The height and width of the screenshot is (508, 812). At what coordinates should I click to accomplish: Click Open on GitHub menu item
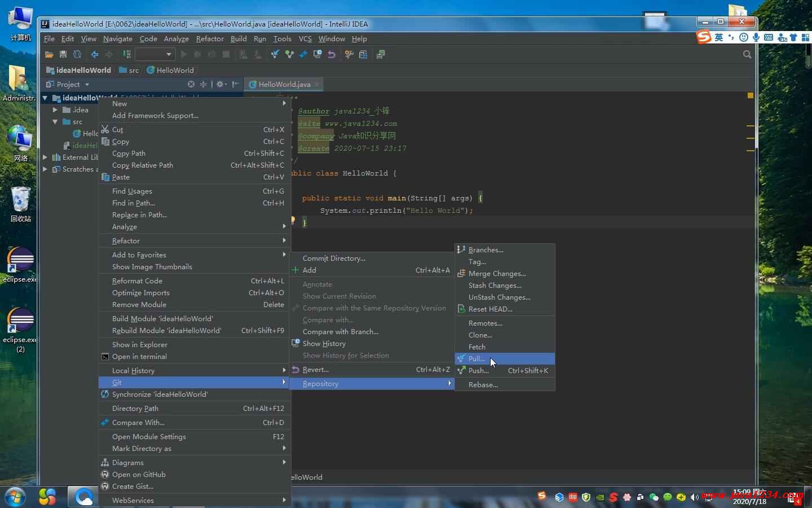point(194,474)
